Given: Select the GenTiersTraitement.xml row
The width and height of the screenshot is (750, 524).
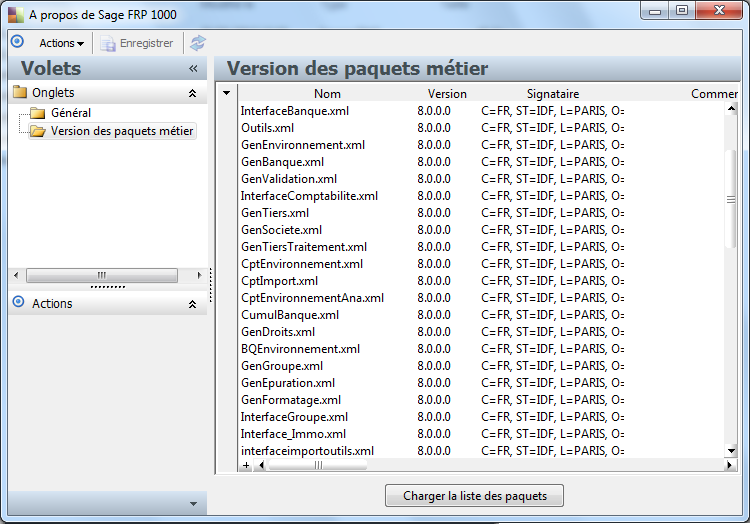Looking at the screenshot, I should coord(481,247).
